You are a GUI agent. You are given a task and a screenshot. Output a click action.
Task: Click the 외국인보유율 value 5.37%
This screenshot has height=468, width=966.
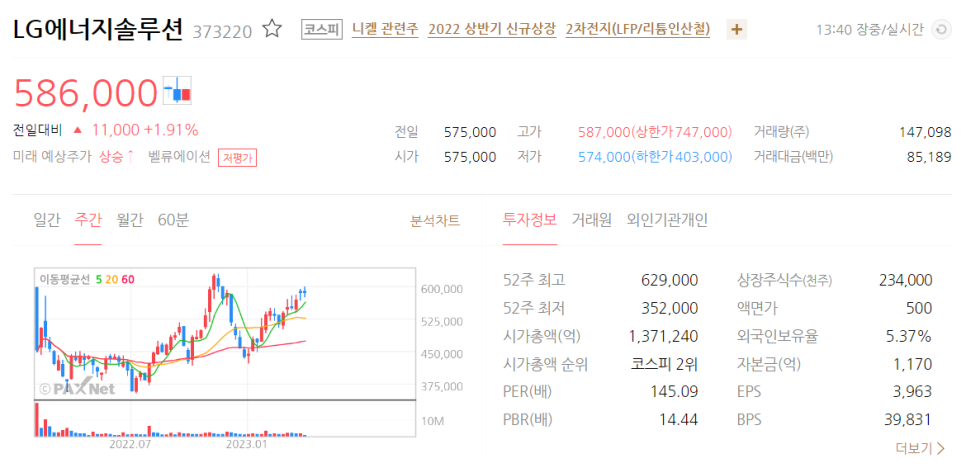(911, 336)
